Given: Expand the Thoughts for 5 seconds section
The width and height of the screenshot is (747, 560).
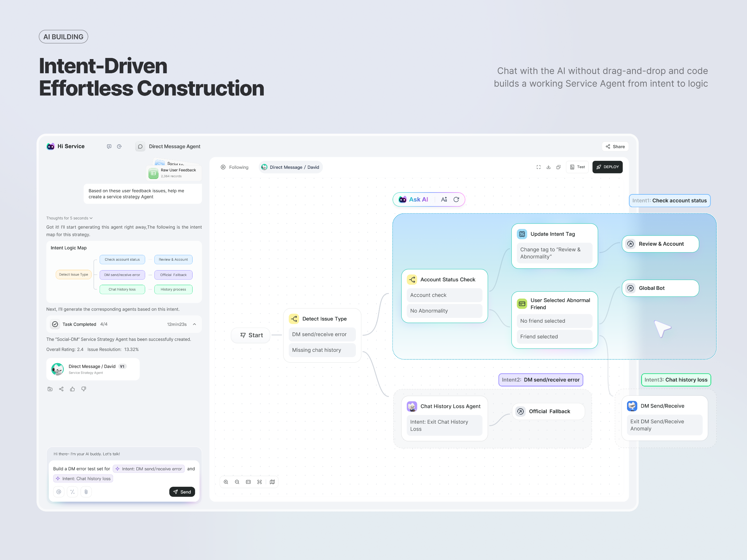Looking at the screenshot, I should coord(69,218).
